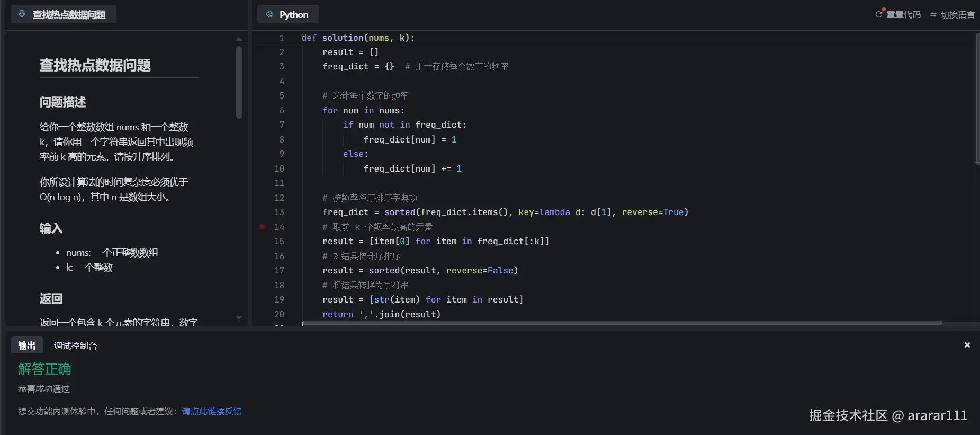Click line number 13 in the gutter
980x435 pixels.
[x=279, y=212]
